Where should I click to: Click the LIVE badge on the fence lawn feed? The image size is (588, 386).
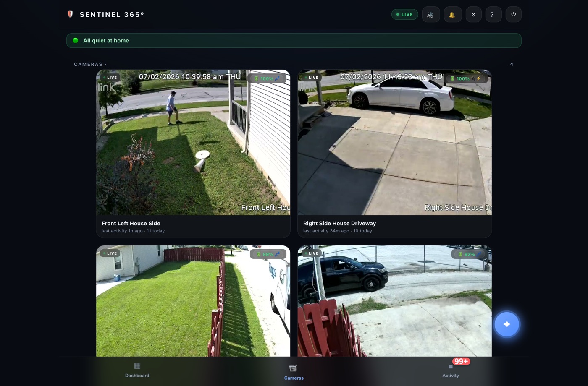[x=110, y=253]
